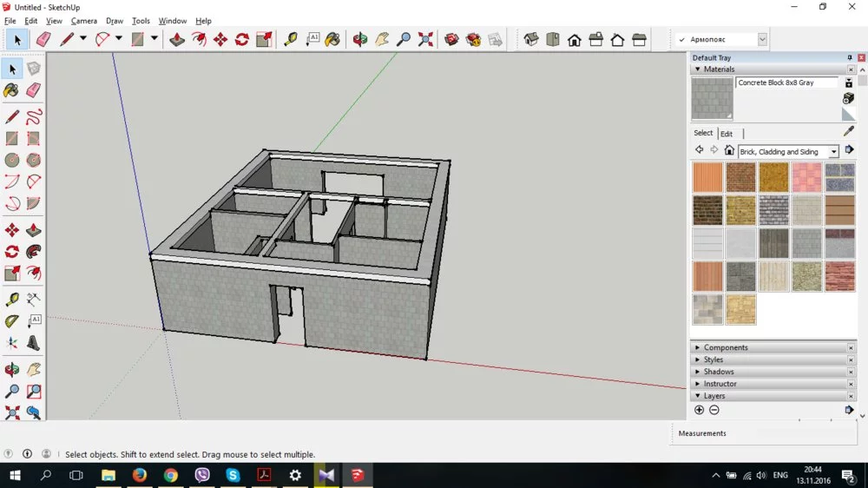Choose the top-left orange brick material swatch
868x488 pixels.
(707, 178)
